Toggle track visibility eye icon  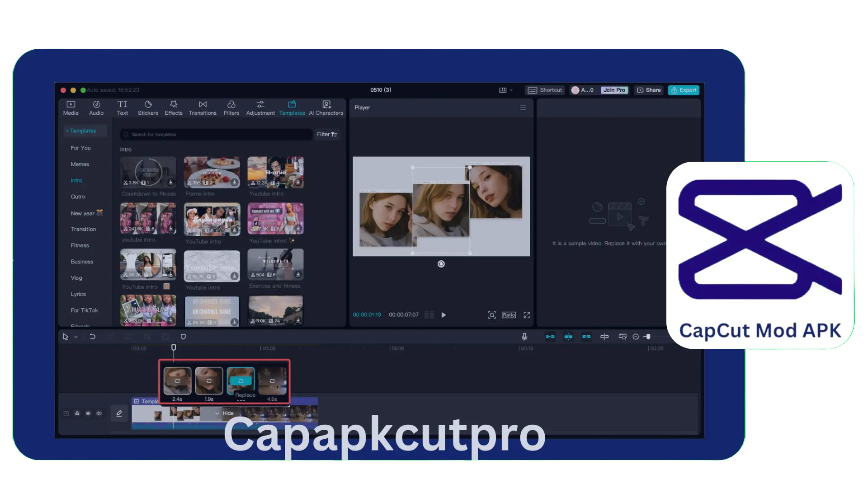click(88, 413)
